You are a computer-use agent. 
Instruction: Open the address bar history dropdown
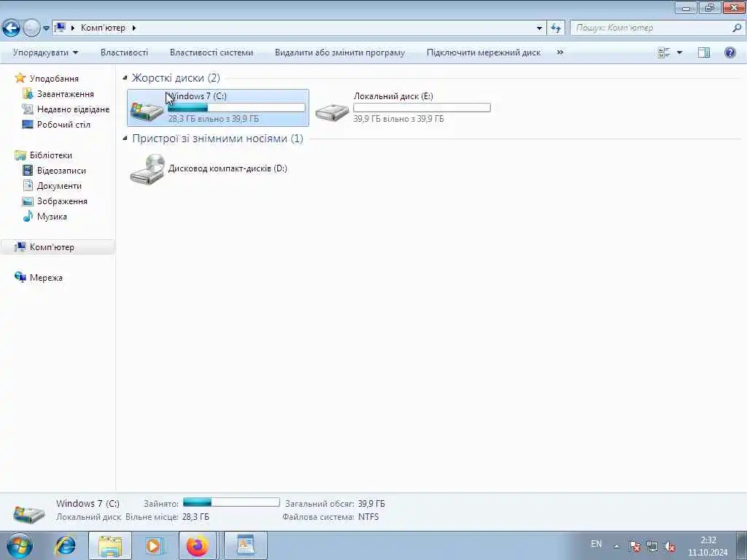(x=539, y=28)
